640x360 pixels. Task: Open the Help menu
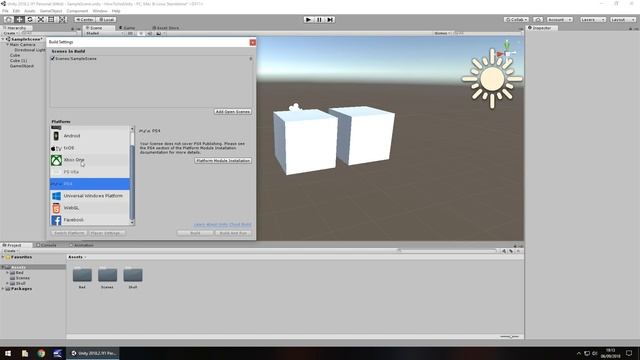[116, 11]
